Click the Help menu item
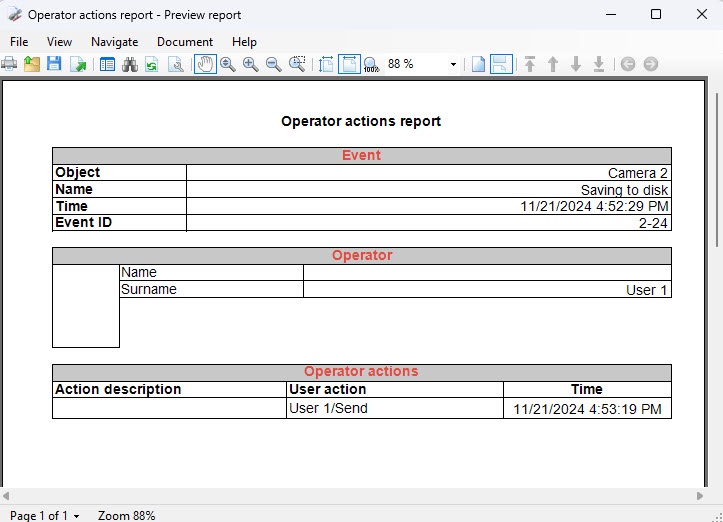 click(x=244, y=42)
